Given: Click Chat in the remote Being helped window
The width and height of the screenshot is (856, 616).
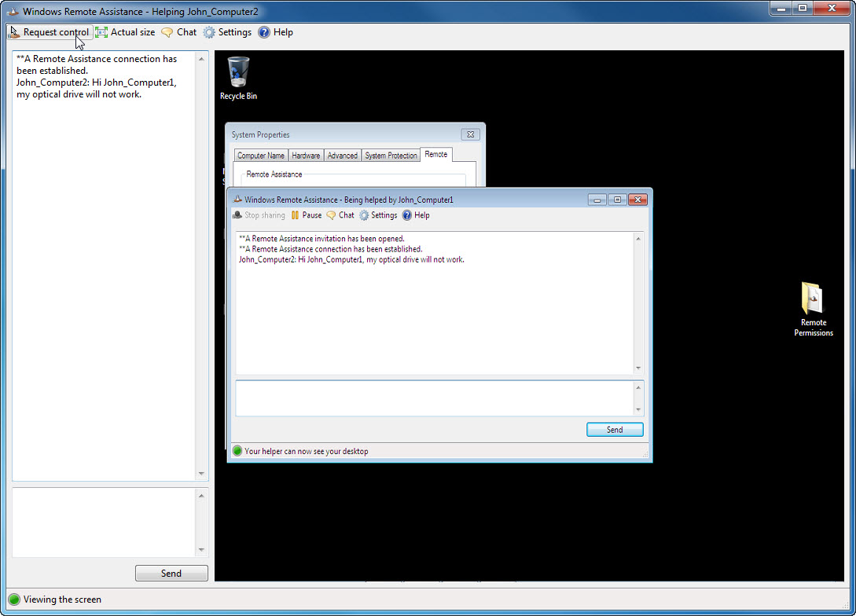Looking at the screenshot, I should [x=340, y=215].
